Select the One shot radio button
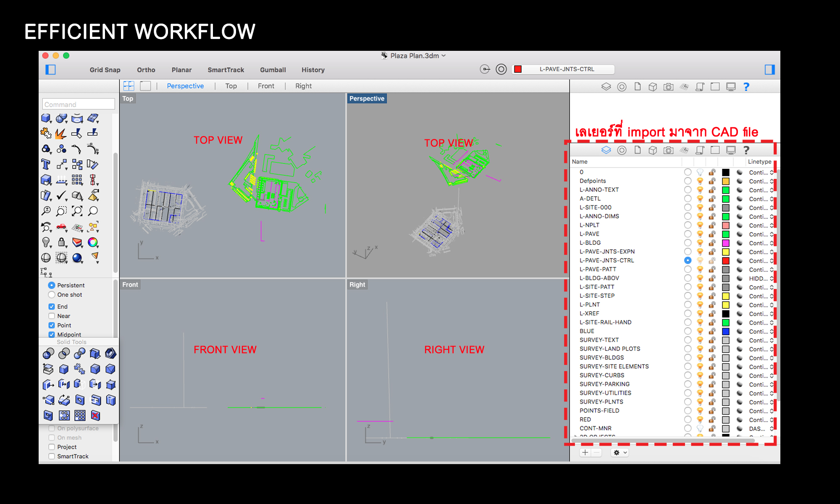840x504 pixels. [52, 295]
